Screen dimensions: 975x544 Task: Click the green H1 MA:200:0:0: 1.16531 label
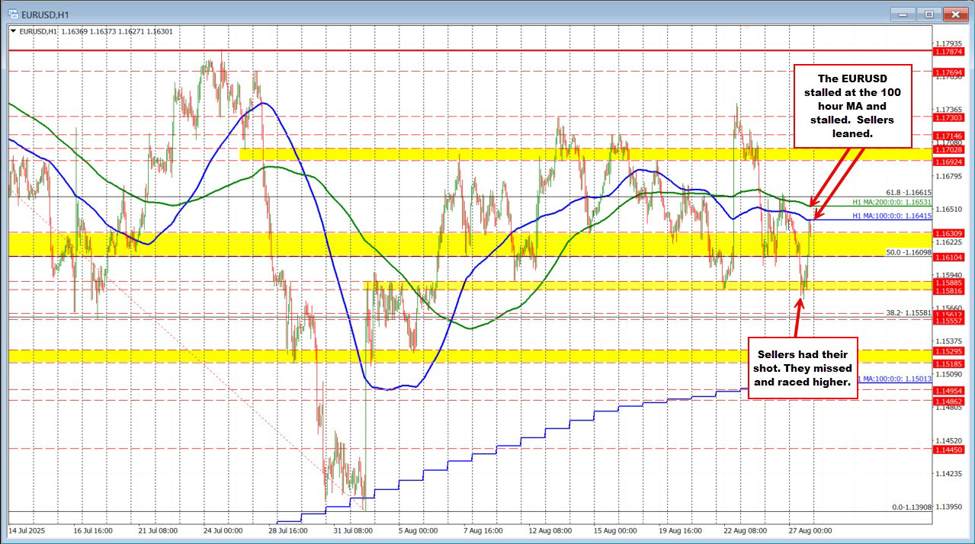892,202
